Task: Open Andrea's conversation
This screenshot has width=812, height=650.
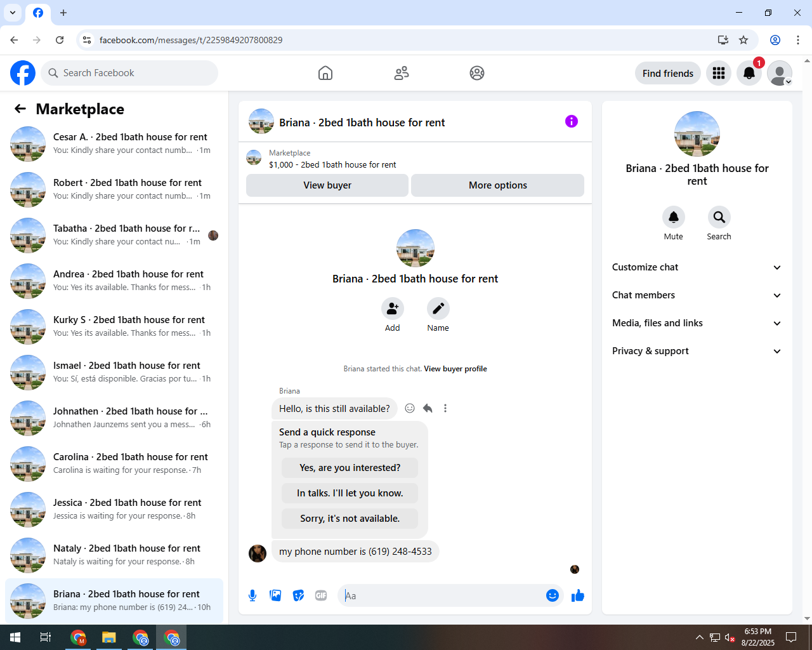Action: click(114, 281)
